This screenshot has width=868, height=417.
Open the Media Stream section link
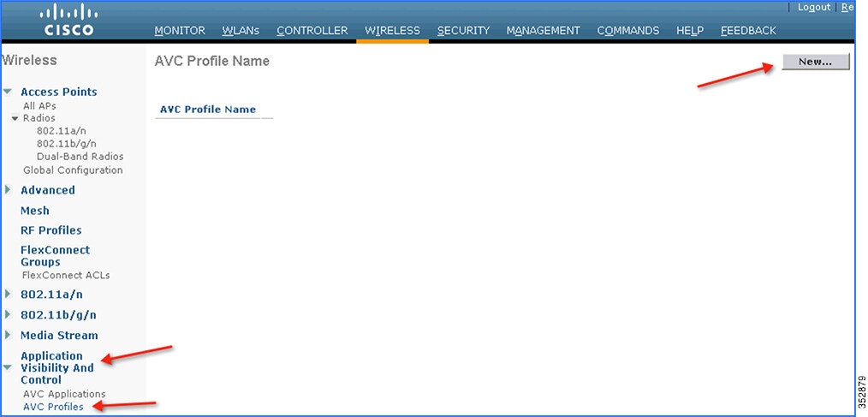[59, 335]
